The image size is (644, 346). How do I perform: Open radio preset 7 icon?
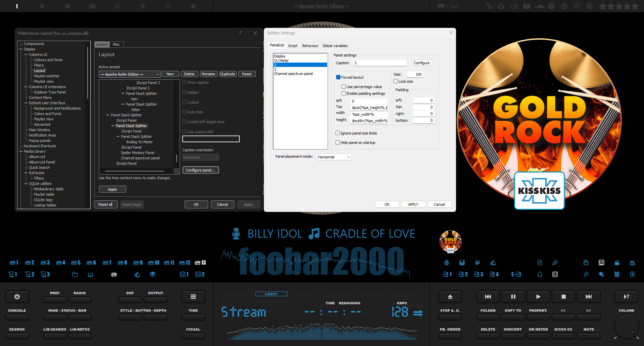(107, 263)
